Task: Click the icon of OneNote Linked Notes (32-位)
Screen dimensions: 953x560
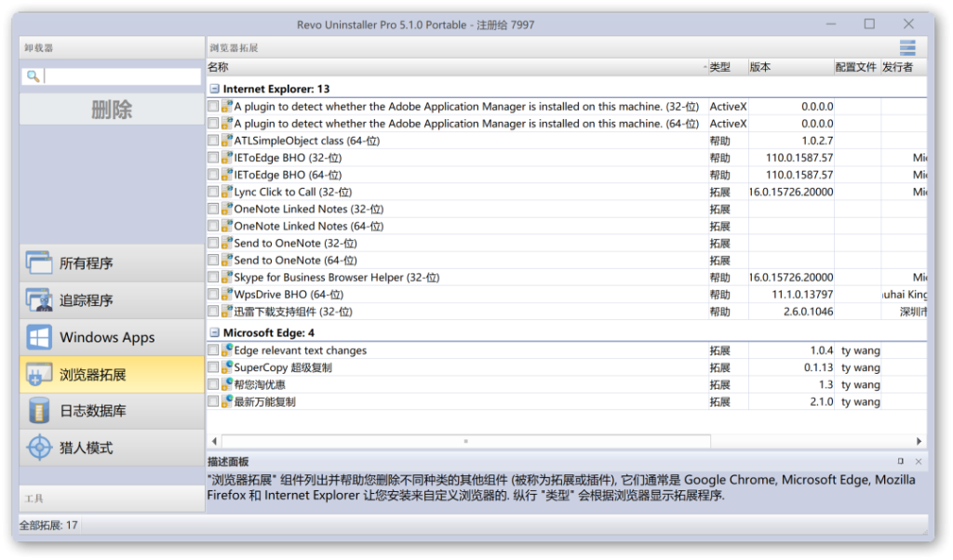Action: (x=227, y=208)
